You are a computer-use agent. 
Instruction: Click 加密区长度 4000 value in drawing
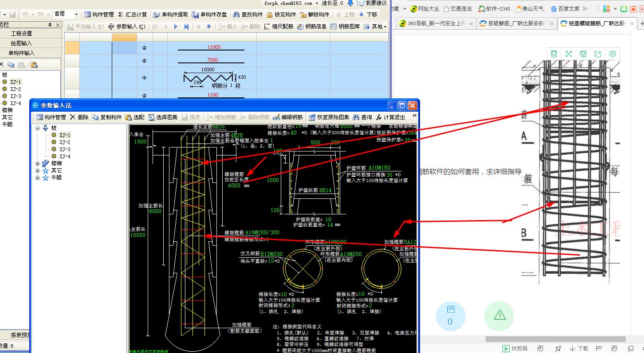[x=234, y=186]
